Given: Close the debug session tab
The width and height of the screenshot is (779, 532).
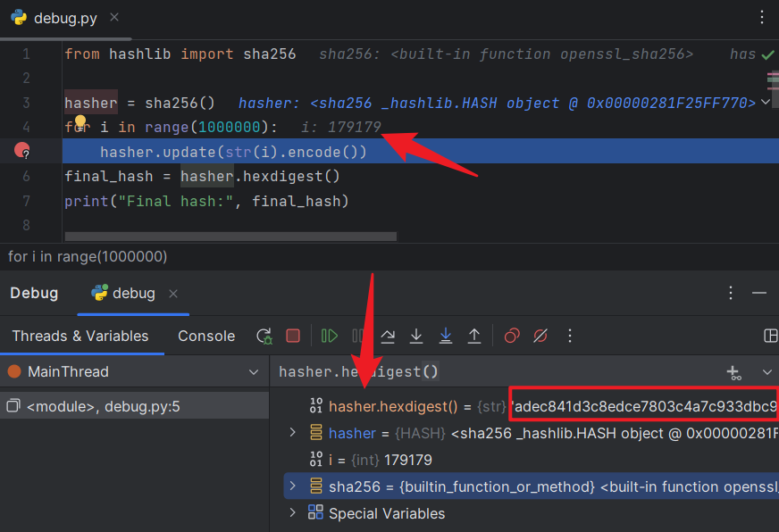Looking at the screenshot, I should (173, 294).
